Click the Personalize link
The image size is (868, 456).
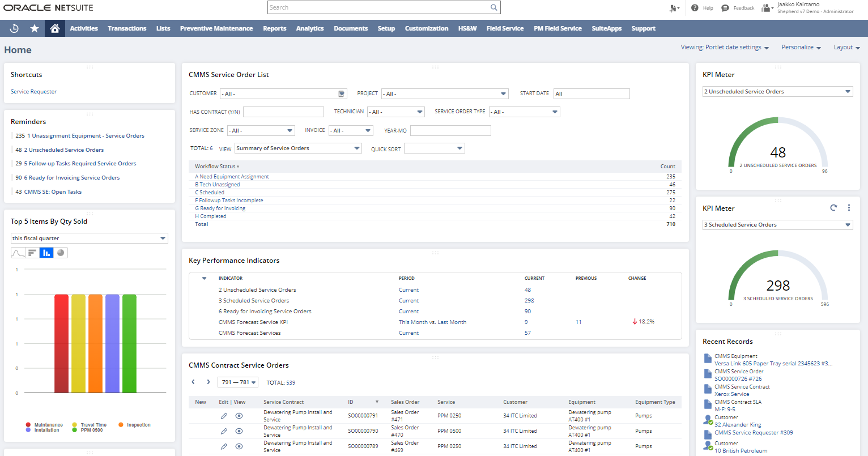click(801, 48)
